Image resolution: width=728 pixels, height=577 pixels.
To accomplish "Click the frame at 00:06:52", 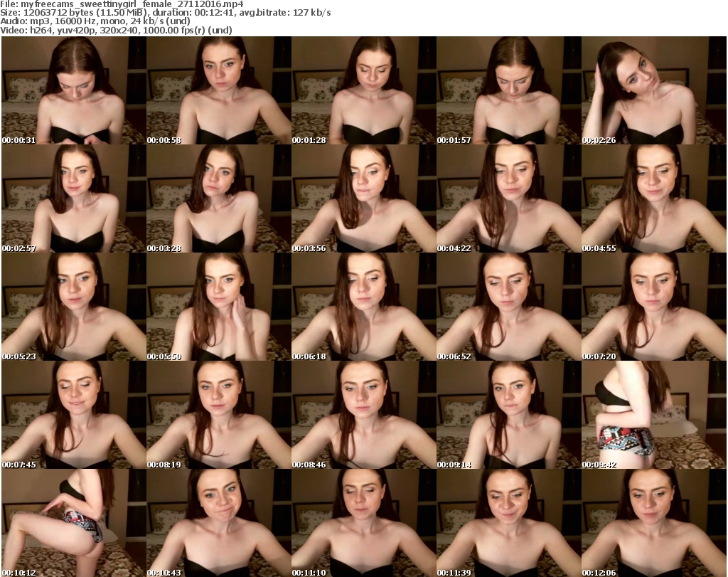I will (508, 307).
